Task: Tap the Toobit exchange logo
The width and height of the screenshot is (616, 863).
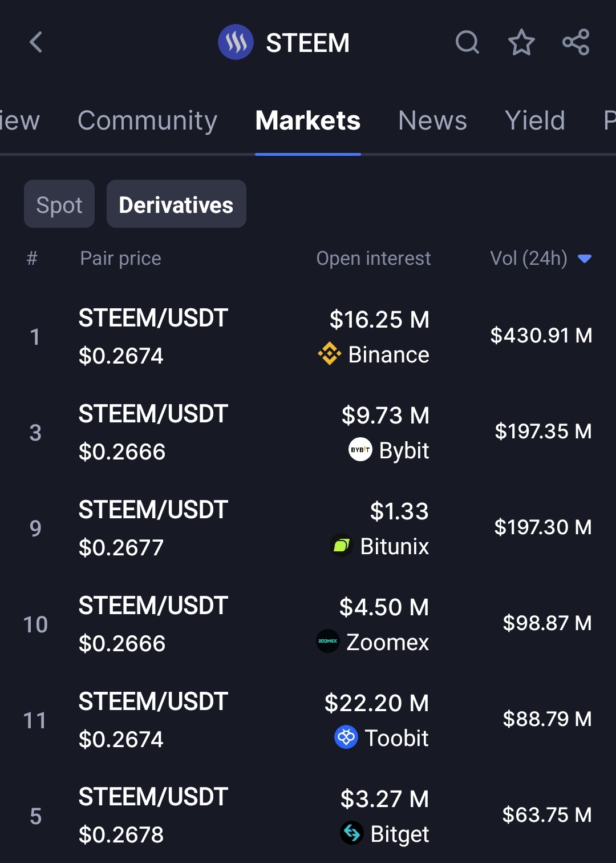Action: point(346,737)
